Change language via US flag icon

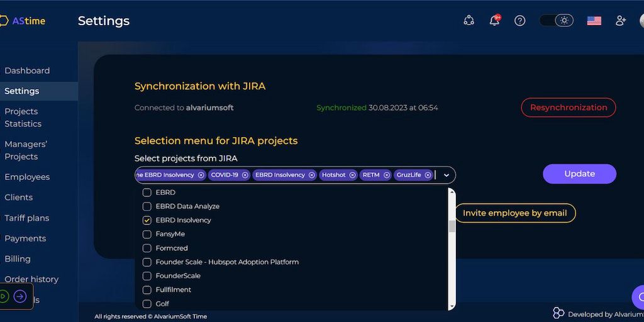tap(594, 21)
